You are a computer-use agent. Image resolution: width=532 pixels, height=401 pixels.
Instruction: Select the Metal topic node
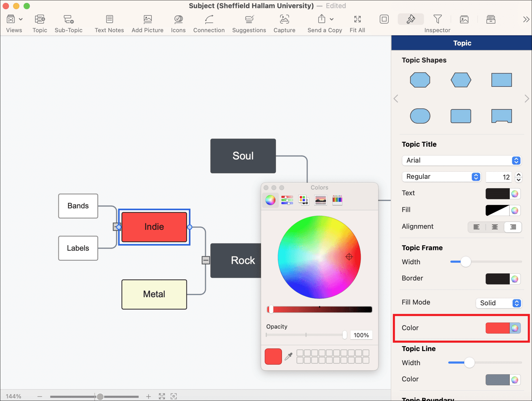(154, 294)
